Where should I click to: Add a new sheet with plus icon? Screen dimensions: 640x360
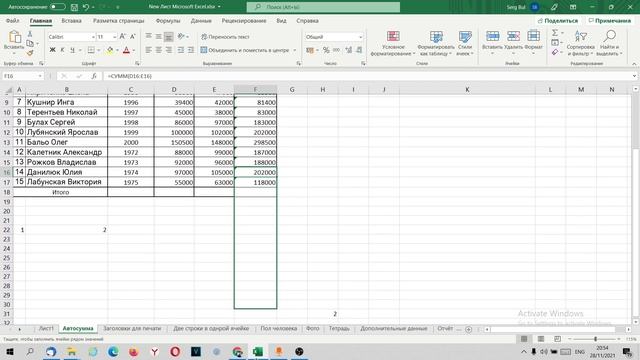click(469, 329)
